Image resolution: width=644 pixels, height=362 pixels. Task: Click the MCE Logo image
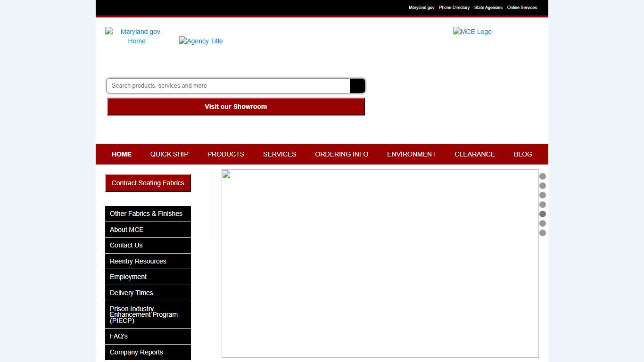pos(472,32)
